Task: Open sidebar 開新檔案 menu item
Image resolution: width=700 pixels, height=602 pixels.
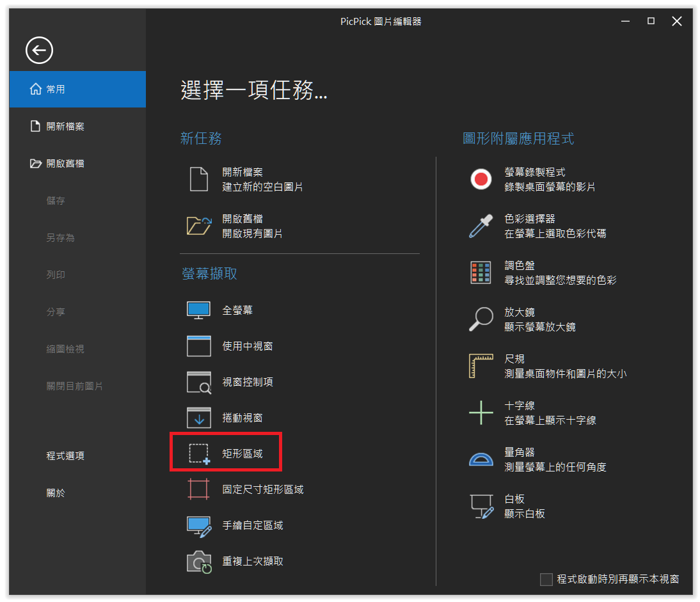Action: point(77,126)
